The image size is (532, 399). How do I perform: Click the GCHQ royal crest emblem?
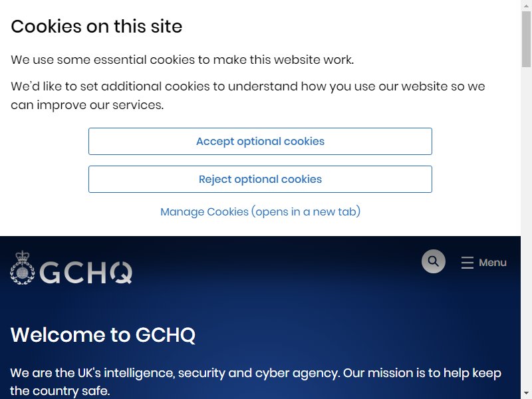click(23, 268)
